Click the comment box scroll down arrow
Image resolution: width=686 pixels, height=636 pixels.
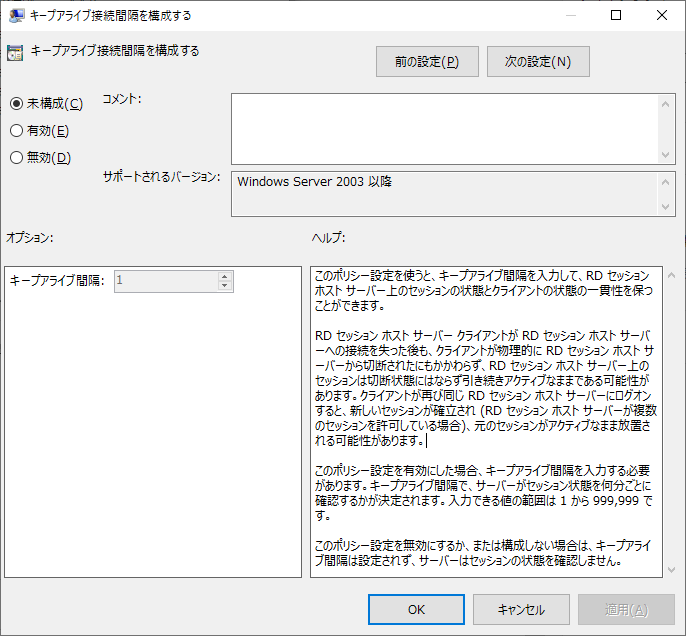665,154
